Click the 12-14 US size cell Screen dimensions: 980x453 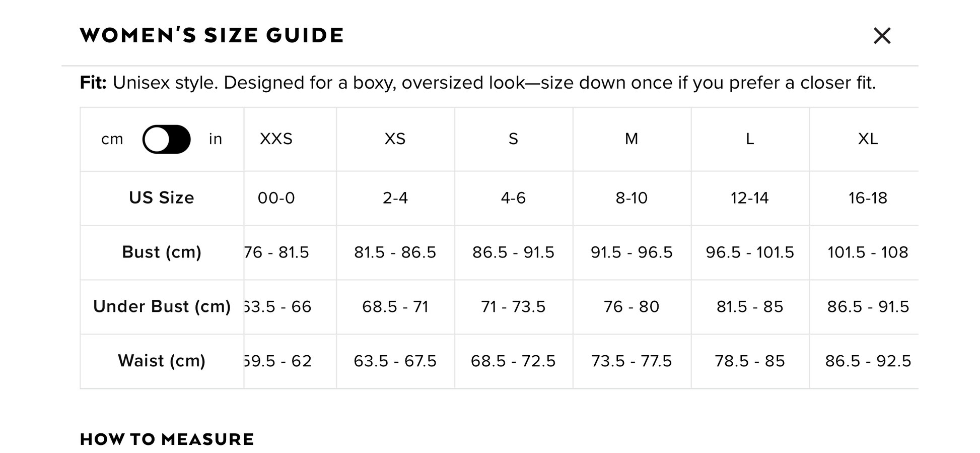(750, 198)
